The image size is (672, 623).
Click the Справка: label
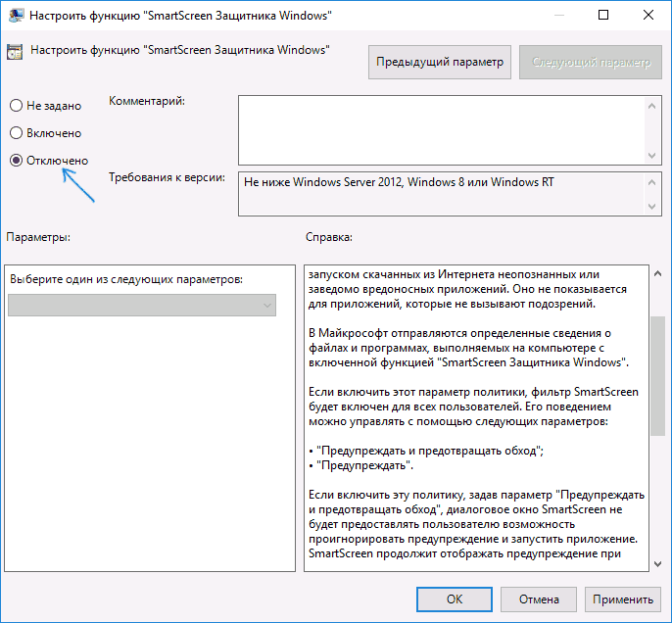click(329, 237)
